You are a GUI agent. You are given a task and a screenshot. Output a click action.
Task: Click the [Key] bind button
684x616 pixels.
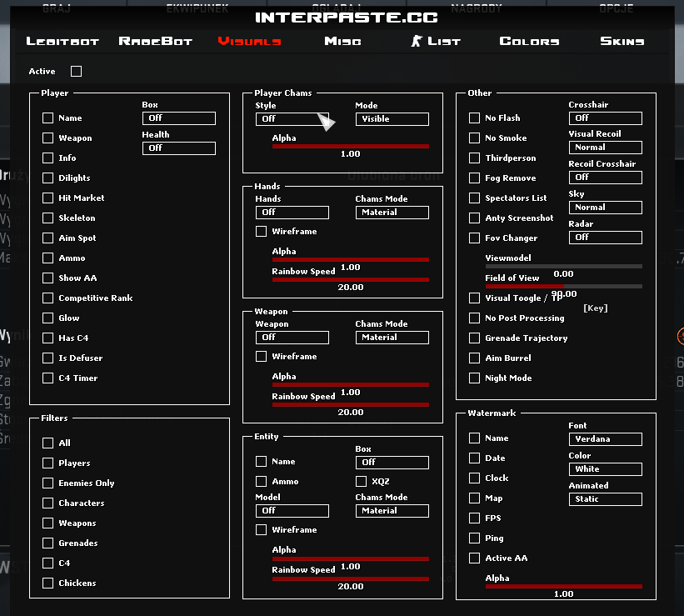[x=595, y=308]
